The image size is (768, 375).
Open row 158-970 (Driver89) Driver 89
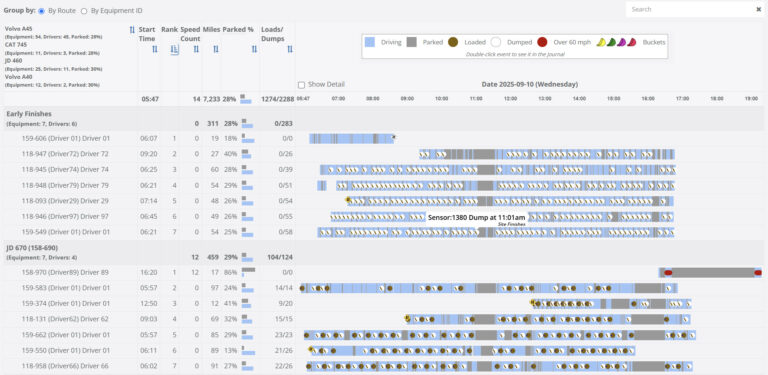point(65,272)
